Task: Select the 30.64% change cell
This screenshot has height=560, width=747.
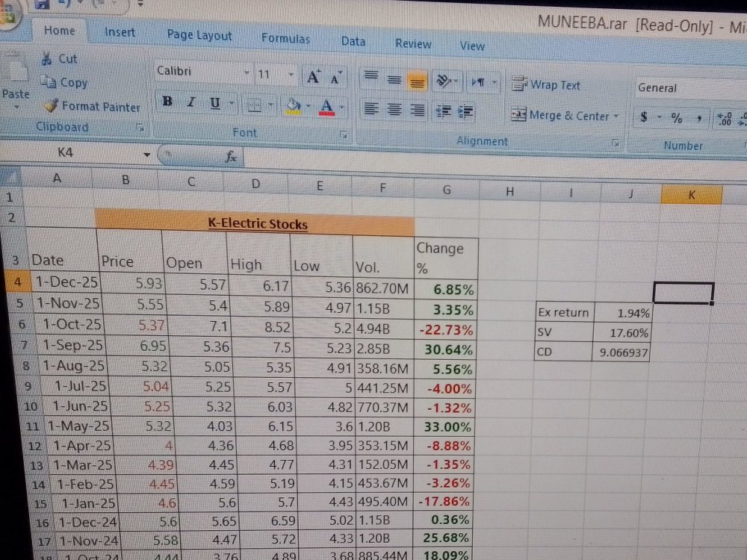Action: coord(446,349)
